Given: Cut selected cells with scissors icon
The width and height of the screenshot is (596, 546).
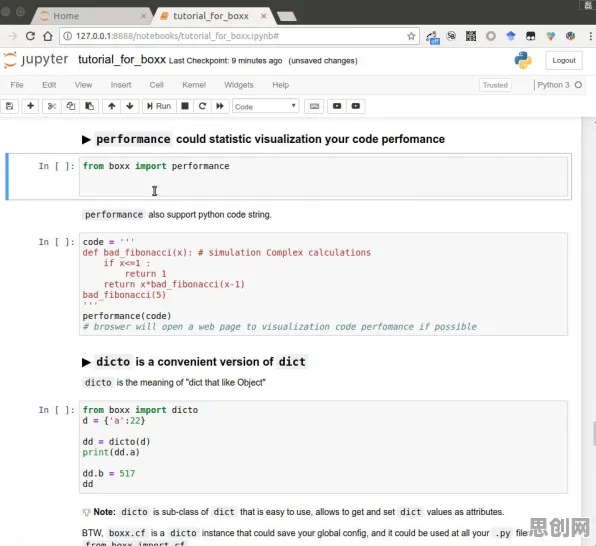Looking at the screenshot, I should coord(52,106).
